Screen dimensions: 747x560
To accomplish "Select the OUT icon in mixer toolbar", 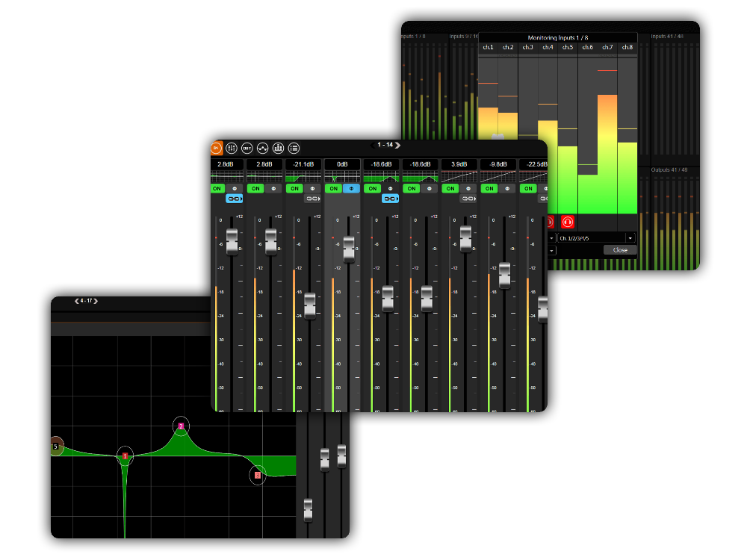I will pyautogui.click(x=247, y=148).
